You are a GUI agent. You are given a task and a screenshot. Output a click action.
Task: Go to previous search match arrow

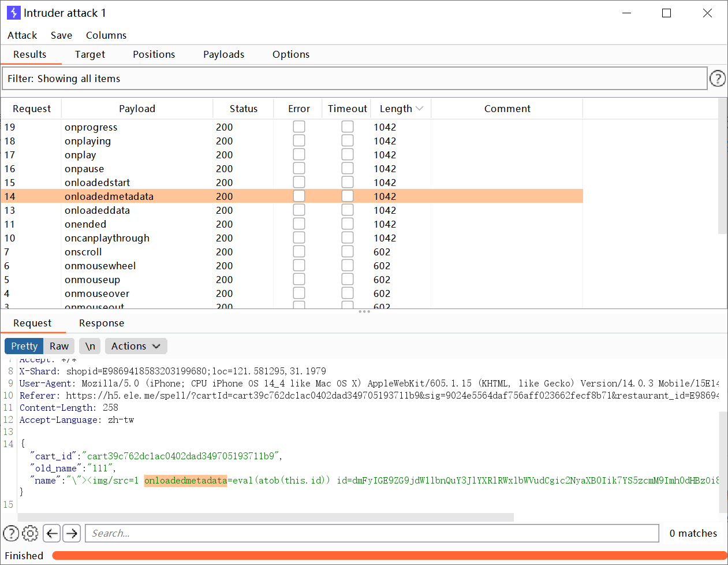tap(52, 533)
